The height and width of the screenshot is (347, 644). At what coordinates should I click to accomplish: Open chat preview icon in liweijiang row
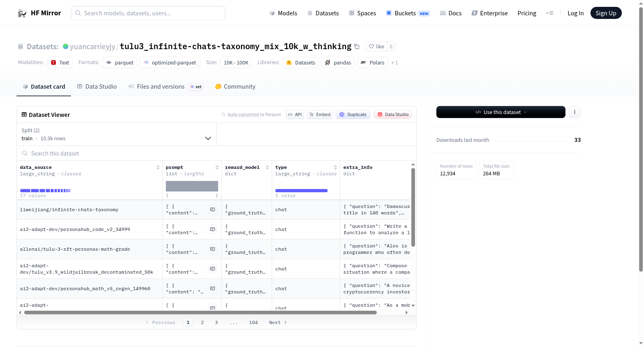tap(213, 210)
